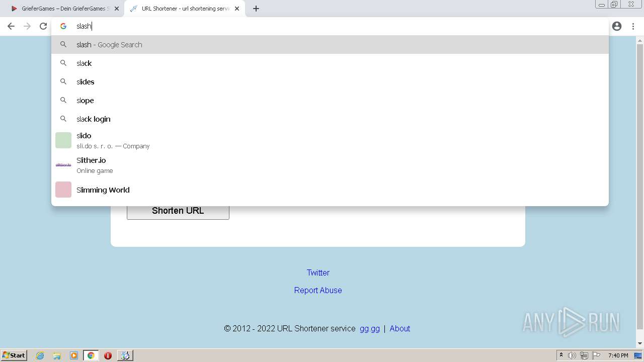
Task: Click the Shorten URL button
Action: [x=178, y=211]
